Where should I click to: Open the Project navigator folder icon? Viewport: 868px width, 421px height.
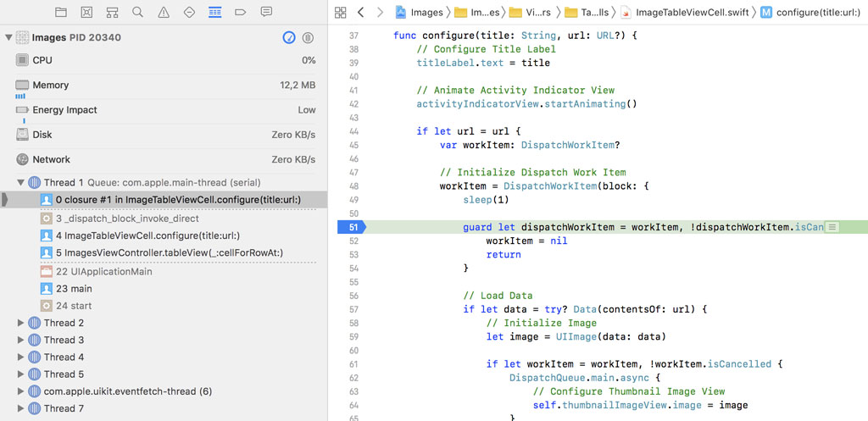61,13
